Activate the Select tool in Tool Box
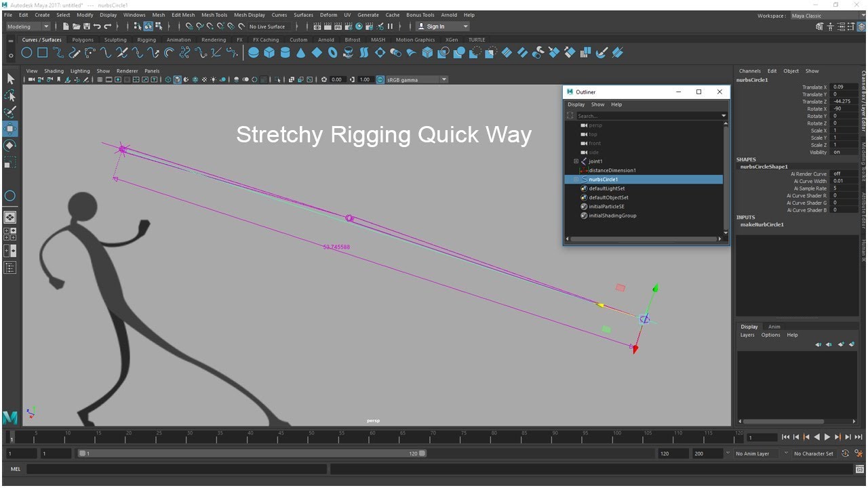The height and width of the screenshot is (488, 868). point(10,79)
